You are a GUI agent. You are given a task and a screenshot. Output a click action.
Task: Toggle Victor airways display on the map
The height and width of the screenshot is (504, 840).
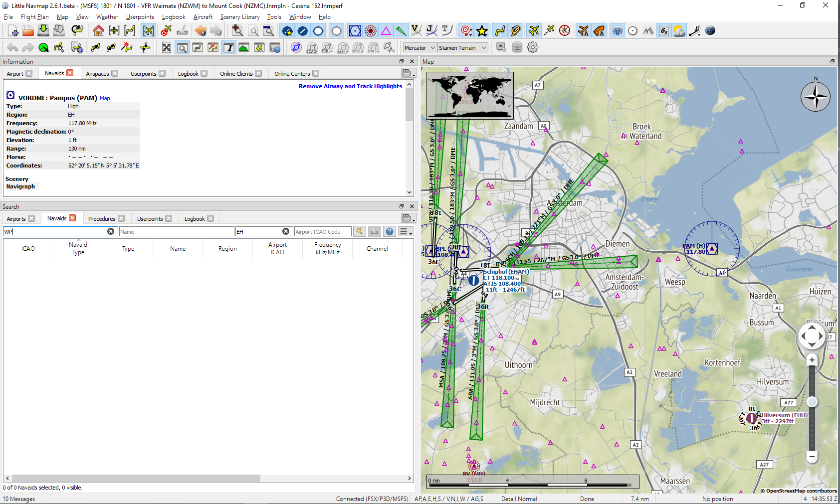coord(417,30)
